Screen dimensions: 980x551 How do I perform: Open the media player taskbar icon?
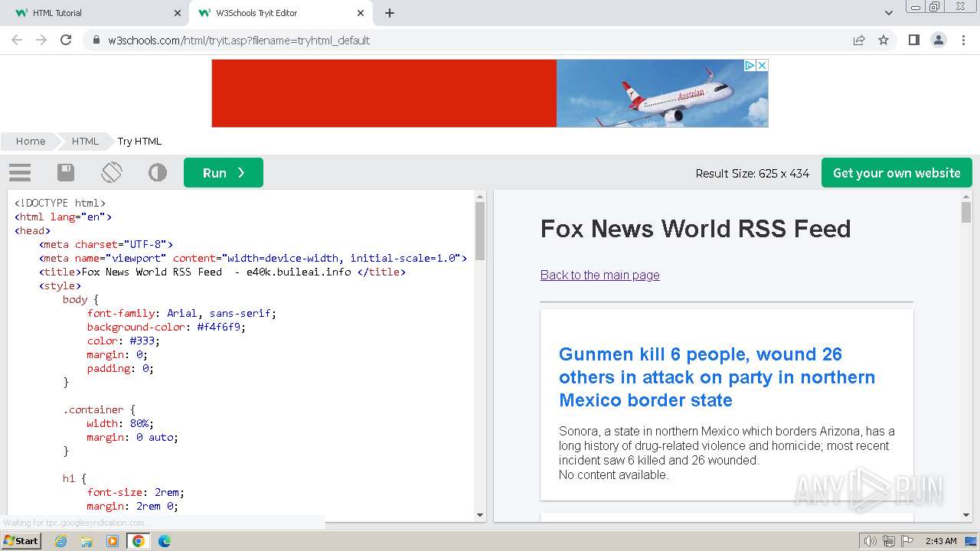tap(113, 541)
